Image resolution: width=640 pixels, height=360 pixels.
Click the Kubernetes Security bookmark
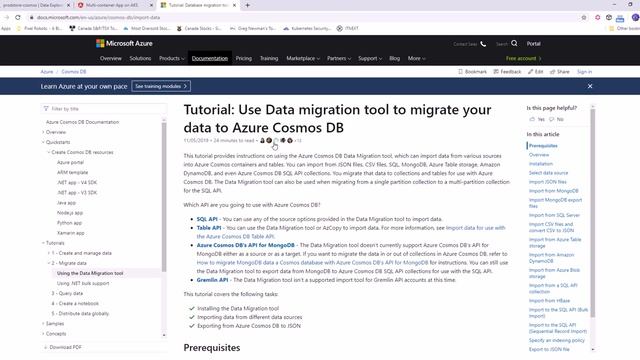coord(306,28)
